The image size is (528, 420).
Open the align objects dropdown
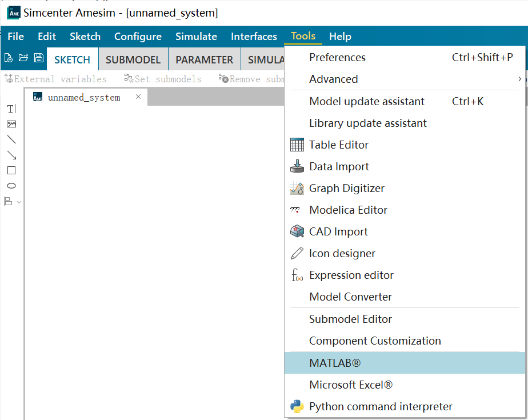coord(13,201)
